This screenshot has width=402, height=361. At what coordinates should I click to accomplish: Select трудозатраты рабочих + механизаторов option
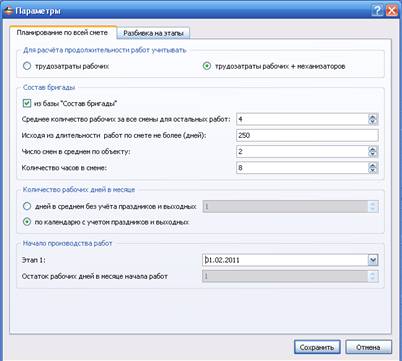tap(207, 66)
